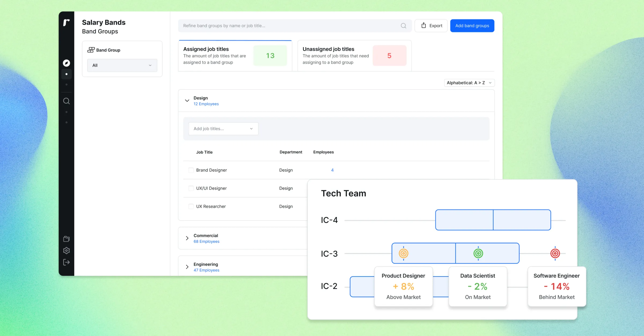Click the logout arrow icon

tap(66, 262)
